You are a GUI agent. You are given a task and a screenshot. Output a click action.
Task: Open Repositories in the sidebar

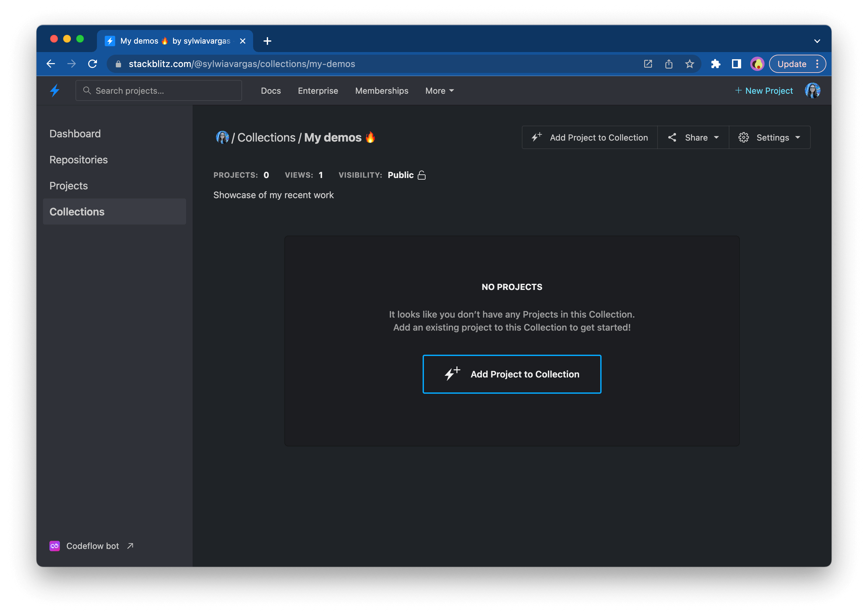coord(78,160)
